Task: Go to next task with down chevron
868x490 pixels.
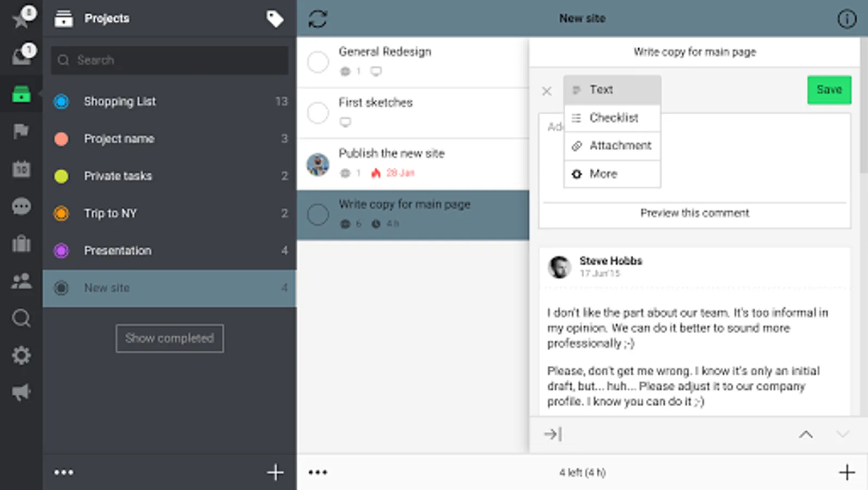Action: click(842, 434)
